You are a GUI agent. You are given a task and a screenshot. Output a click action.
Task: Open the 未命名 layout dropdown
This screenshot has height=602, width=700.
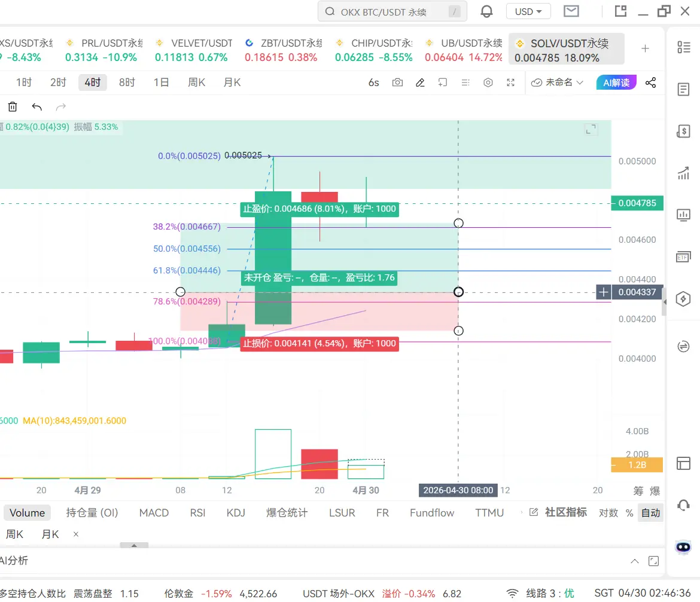pos(557,82)
